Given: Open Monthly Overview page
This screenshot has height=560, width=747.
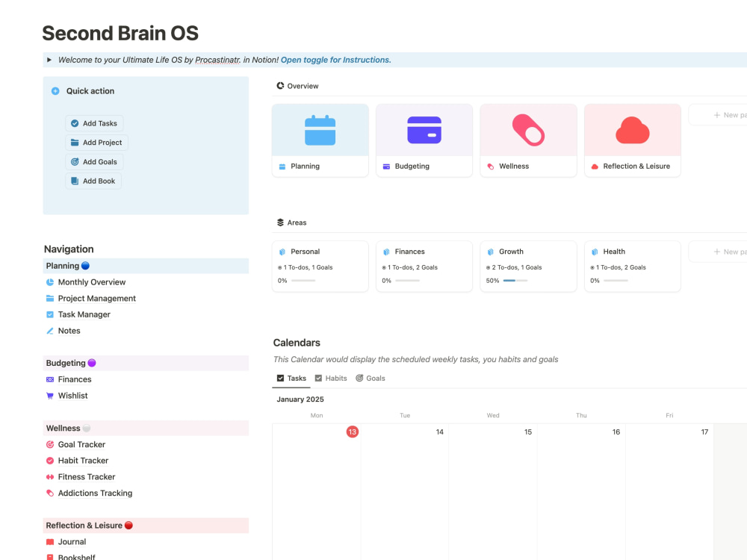Looking at the screenshot, I should pos(91,282).
